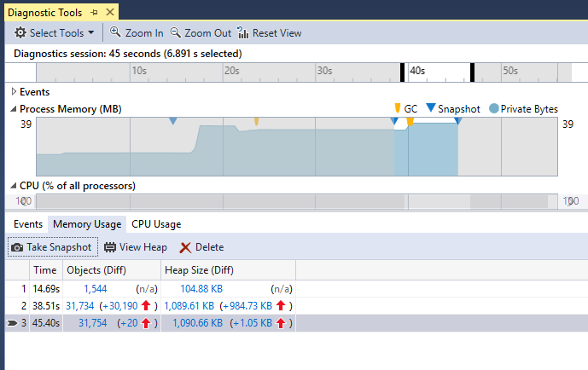Switch to the Events tab
This screenshot has width=588, height=370.
pos(28,224)
